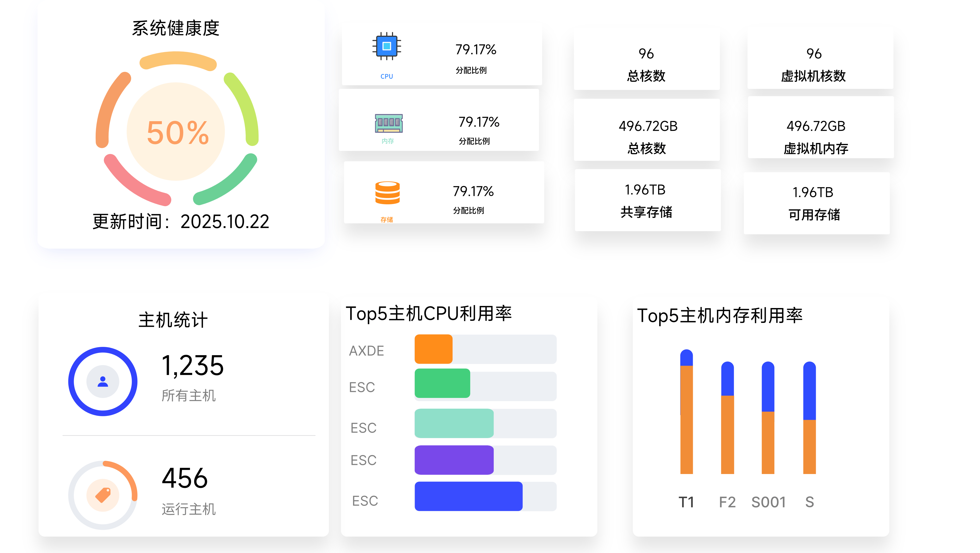Screen dimensions: 980x553
Task: Click the orange tag icon for running hosts
Action: point(103,495)
